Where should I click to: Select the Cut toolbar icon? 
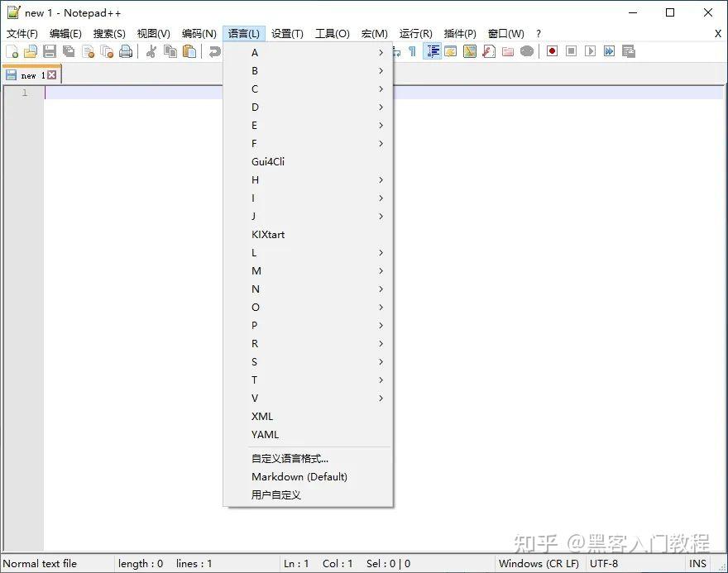coord(151,50)
